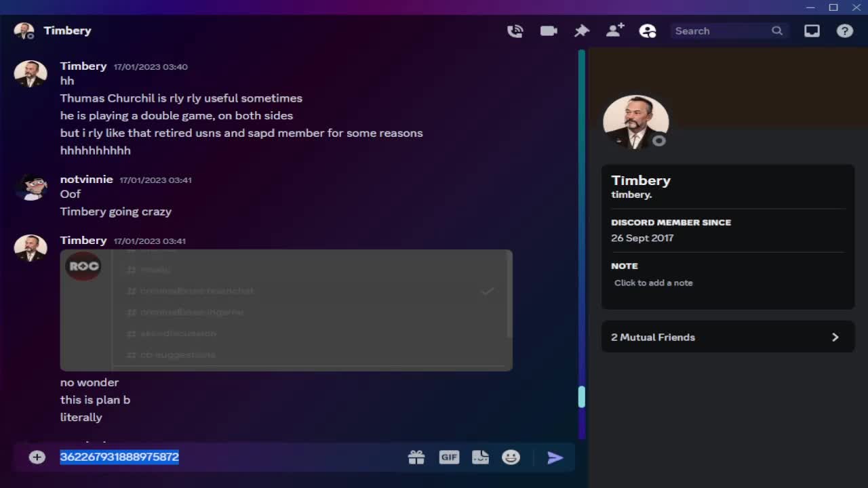The height and width of the screenshot is (488, 868).
Task: Click the send message arrow
Action: (x=555, y=457)
